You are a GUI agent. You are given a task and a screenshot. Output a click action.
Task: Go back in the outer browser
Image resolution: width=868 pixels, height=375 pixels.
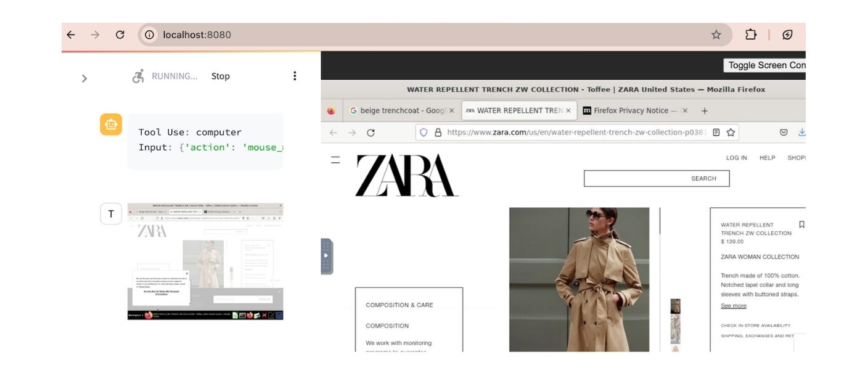(x=71, y=35)
